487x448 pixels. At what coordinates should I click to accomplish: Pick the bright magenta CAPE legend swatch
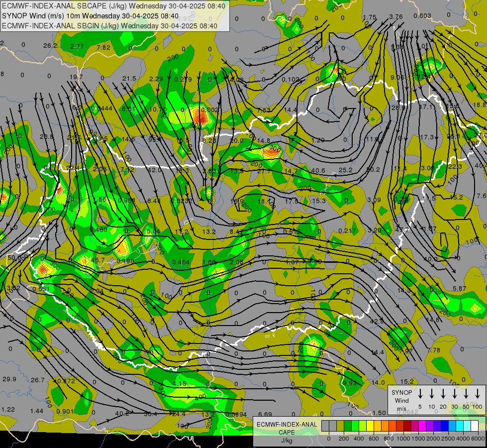coord(422,426)
